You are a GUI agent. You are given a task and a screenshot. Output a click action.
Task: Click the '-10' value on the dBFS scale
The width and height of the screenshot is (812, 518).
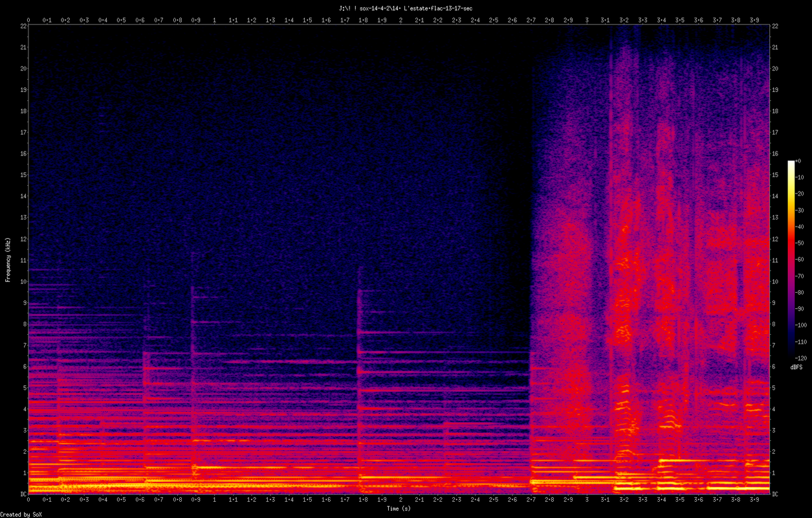[799, 177]
